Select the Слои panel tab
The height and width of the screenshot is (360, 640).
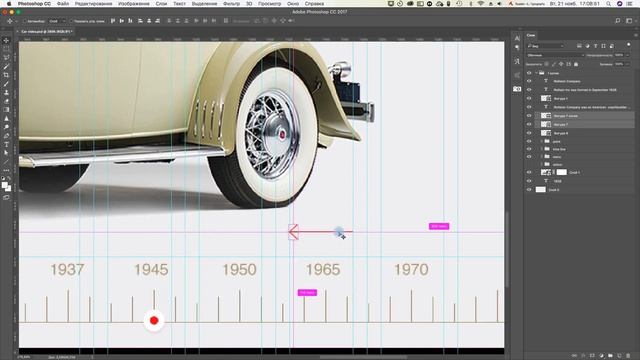point(531,36)
